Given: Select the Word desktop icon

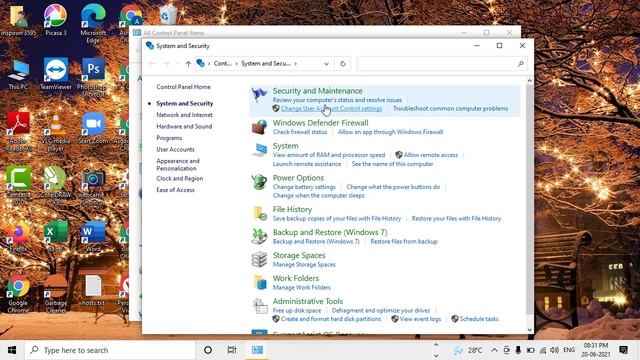Looking at the screenshot, I should [x=93, y=236].
